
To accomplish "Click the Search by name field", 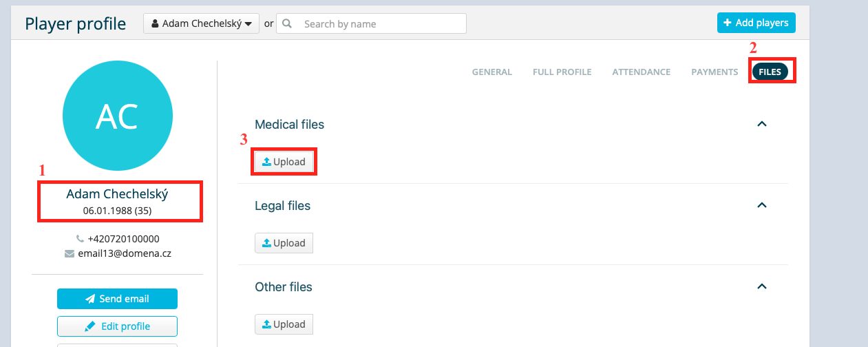I will pos(371,23).
